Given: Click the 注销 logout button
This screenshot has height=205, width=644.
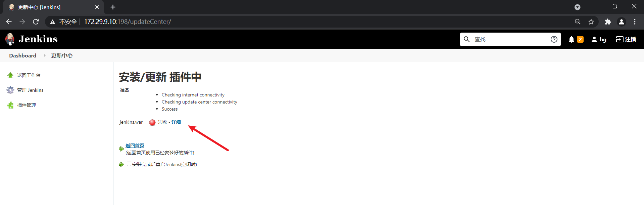Looking at the screenshot, I should click(626, 39).
